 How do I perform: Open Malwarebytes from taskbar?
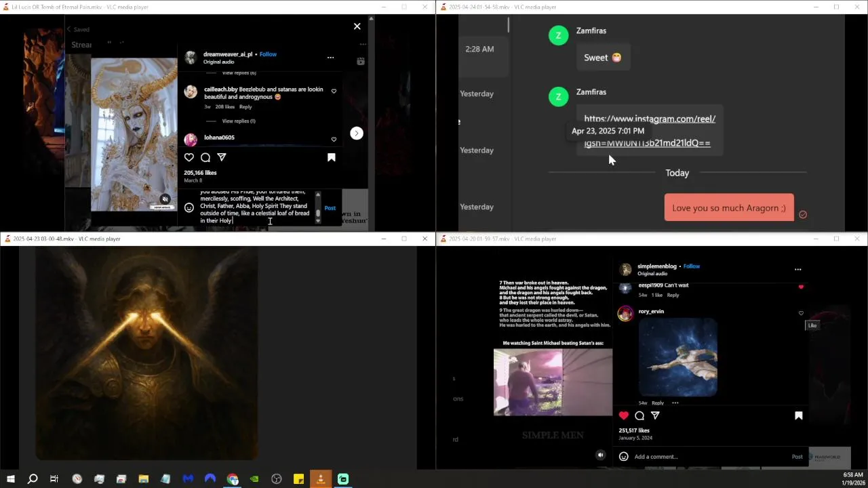188,479
